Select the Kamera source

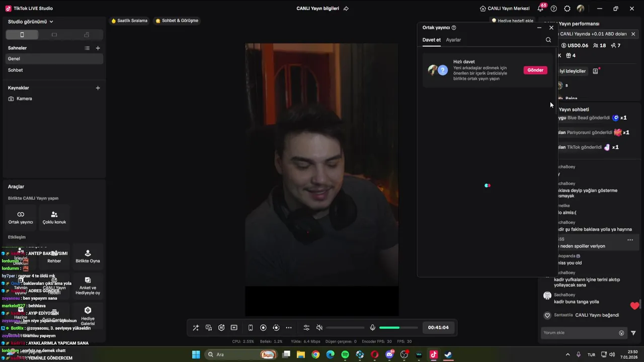click(54, 99)
